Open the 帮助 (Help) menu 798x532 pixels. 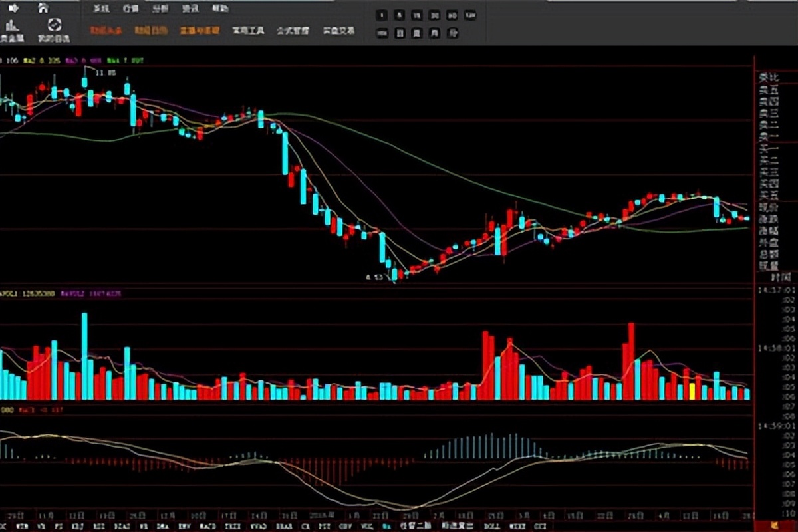tap(219, 9)
